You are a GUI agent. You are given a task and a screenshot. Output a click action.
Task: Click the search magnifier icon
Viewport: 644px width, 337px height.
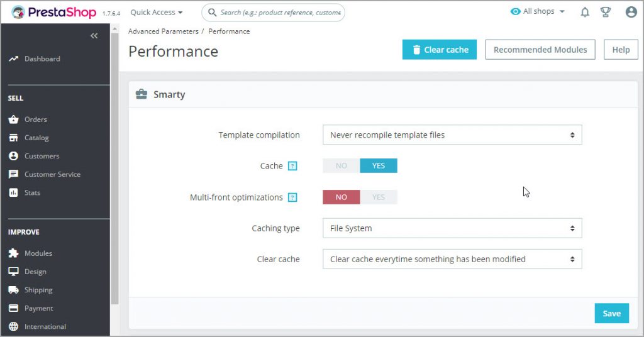click(x=212, y=13)
